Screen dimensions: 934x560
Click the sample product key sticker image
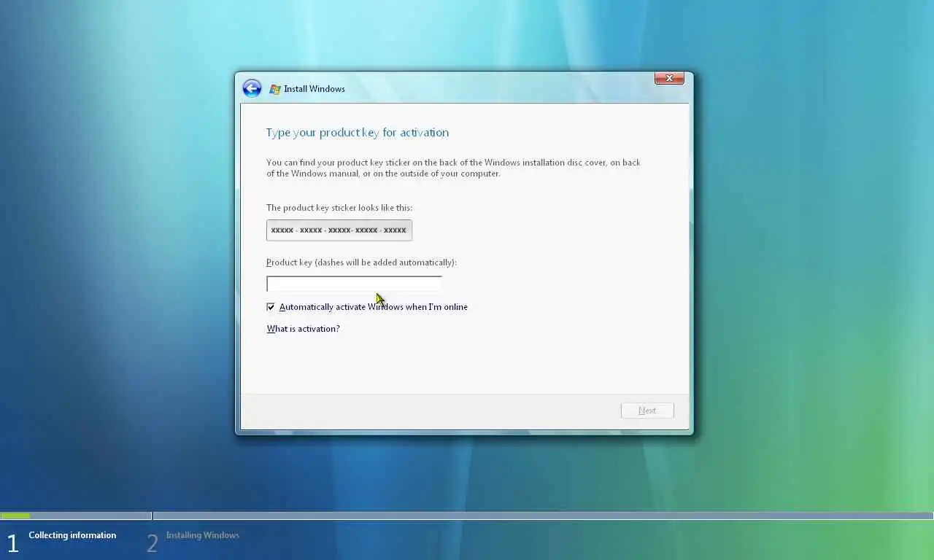coord(339,230)
